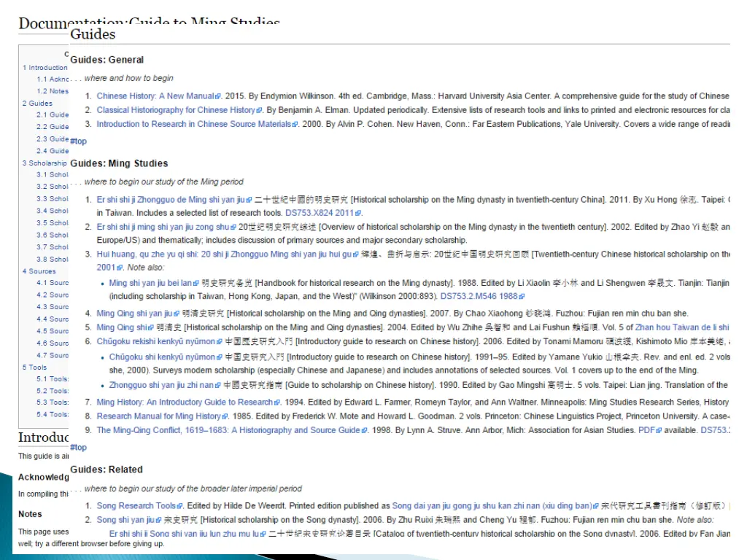Go to 2 Guides in contents
This screenshot has width=747, height=560.
tap(37, 104)
